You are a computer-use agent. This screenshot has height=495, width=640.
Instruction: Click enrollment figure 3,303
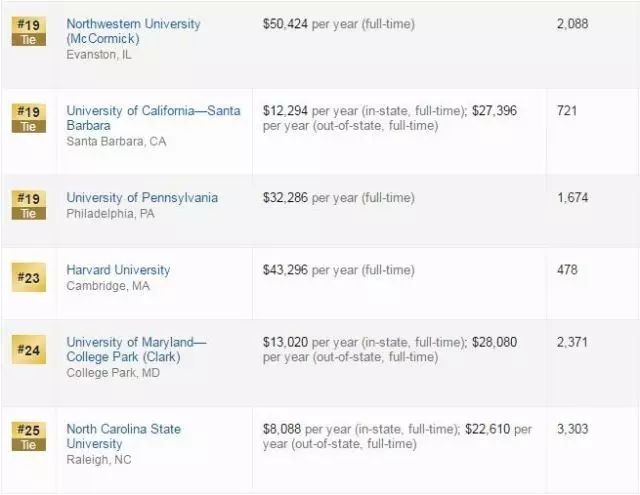coord(572,429)
